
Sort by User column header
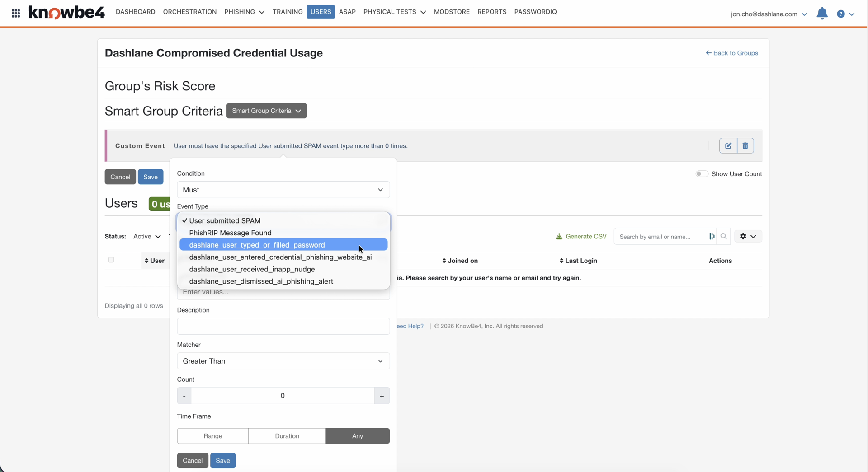[x=155, y=261]
